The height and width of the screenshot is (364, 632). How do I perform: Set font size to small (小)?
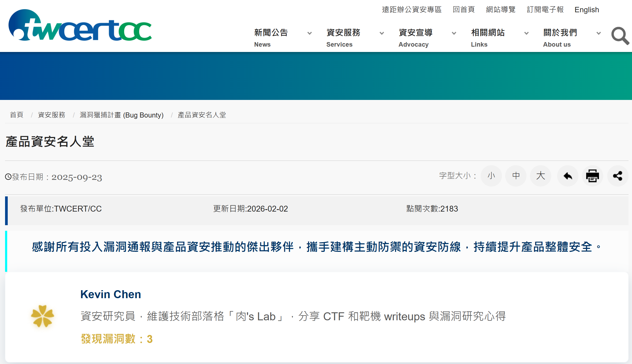coord(491,176)
